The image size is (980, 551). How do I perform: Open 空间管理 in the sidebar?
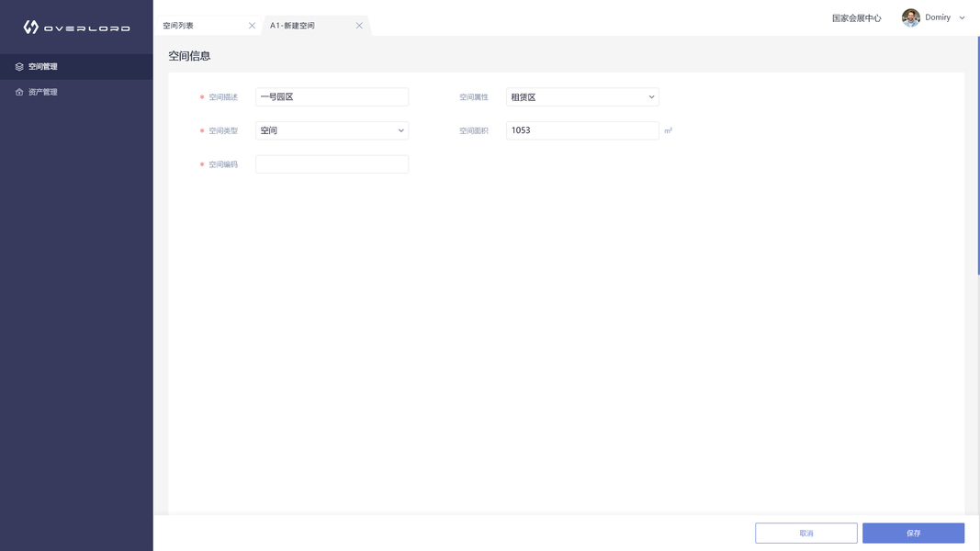pos(76,66)
